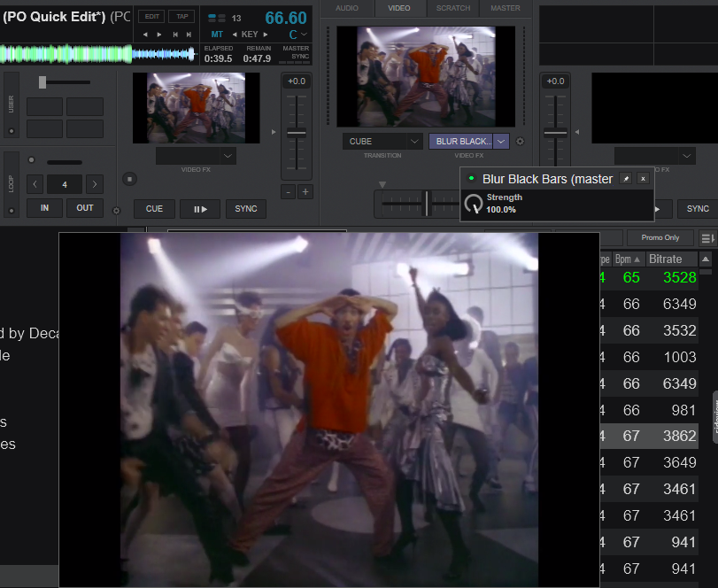Toggle the small dot above the loop size
This screenshot has width=718, height=588.
(x=31, y=159)
